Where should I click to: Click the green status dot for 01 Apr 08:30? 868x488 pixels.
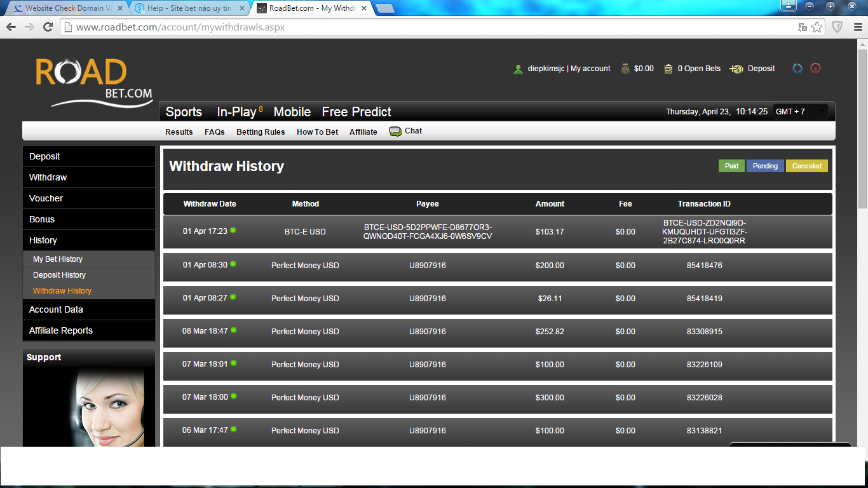click(233, 264)
